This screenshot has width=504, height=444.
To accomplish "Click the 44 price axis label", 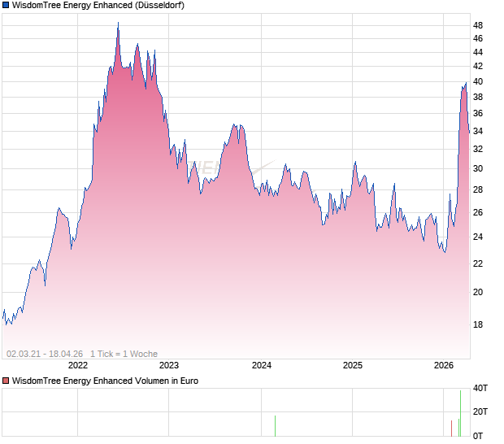I will pos(478,52).
